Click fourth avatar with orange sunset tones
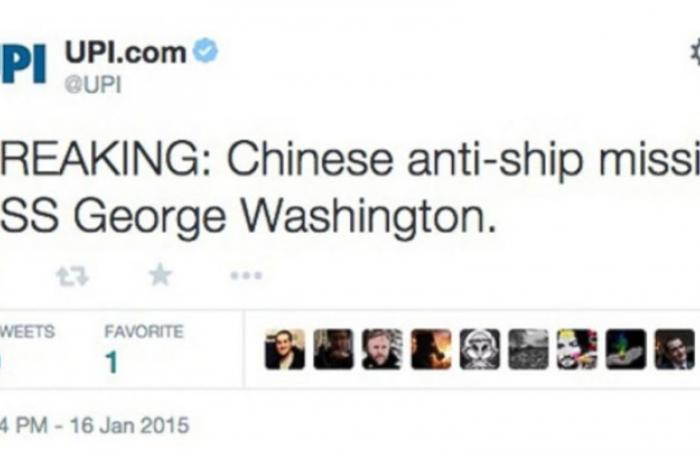 [x=431, y=349]
